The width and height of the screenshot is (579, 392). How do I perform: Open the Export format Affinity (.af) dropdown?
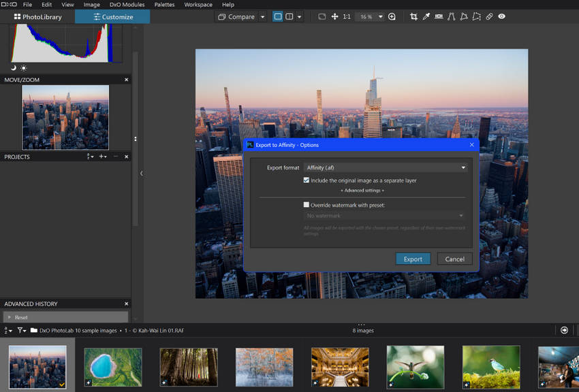[x=386, y=167]
